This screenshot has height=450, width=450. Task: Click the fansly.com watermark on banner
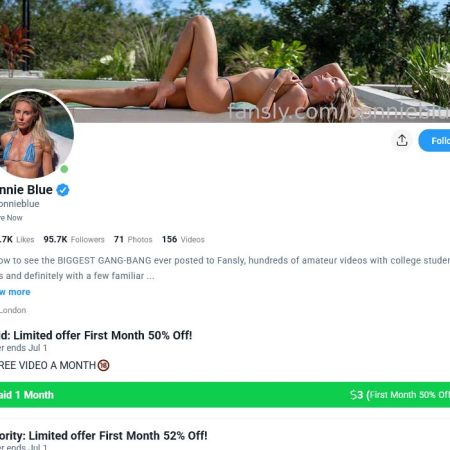(339, 112)
